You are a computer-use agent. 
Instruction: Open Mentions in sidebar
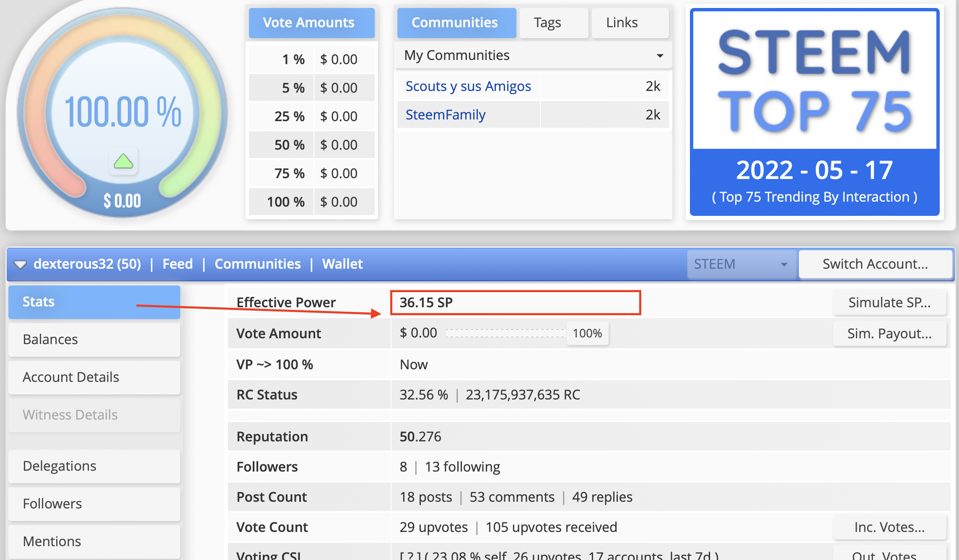[x=94, y=542]
